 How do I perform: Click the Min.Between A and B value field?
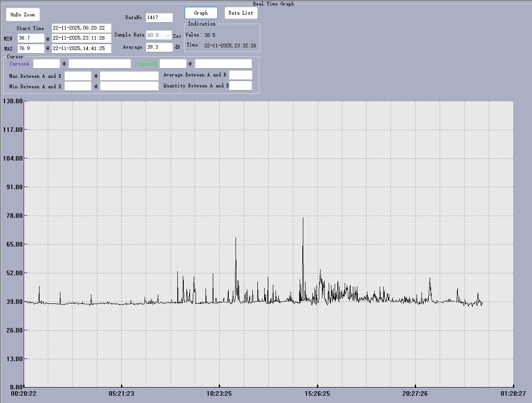78,86
